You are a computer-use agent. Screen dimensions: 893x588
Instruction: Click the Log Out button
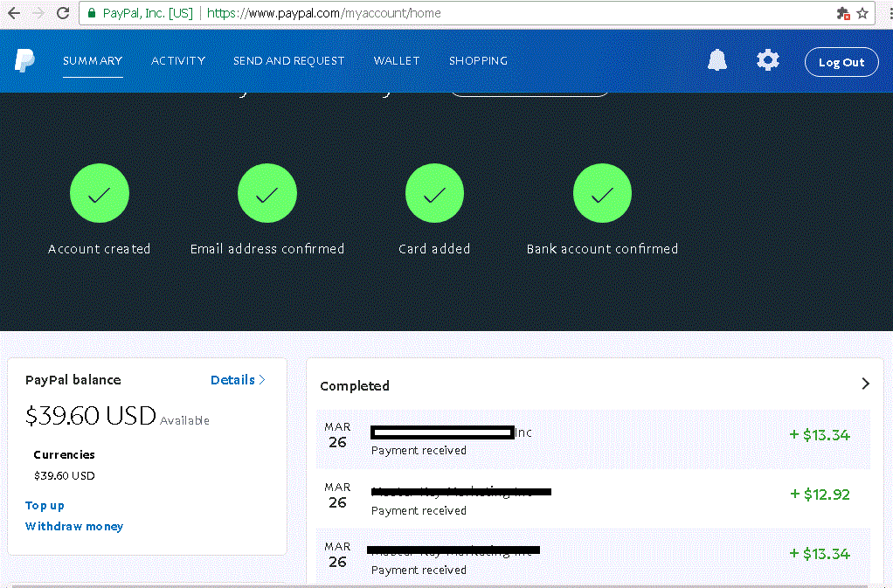click(841, 62)
